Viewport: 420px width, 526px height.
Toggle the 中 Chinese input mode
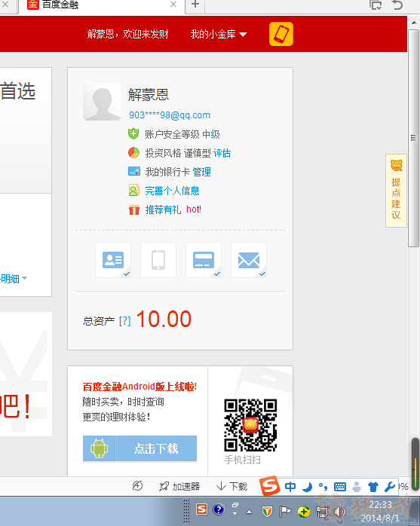coord(290,486)
